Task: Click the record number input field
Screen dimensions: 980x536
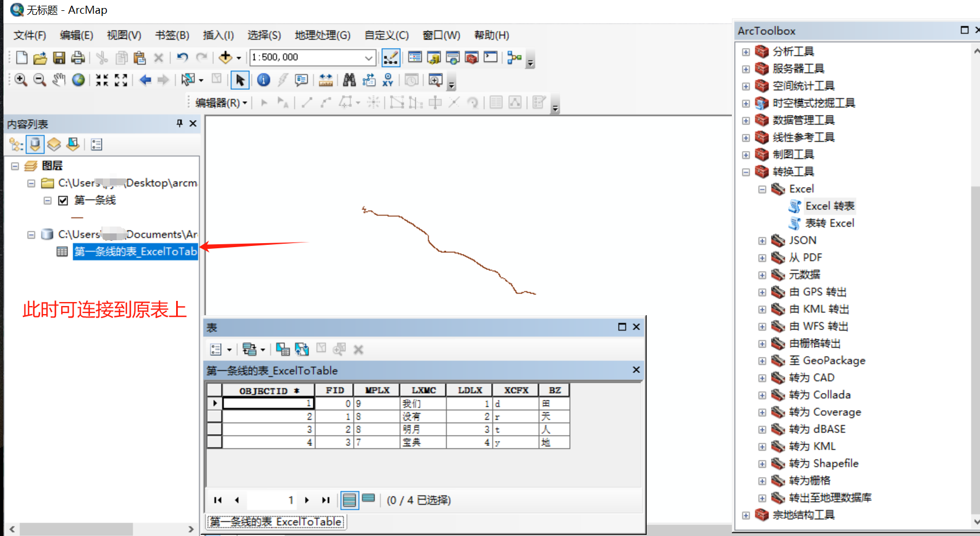Action: pyautogui.click(x=272, y=500)
